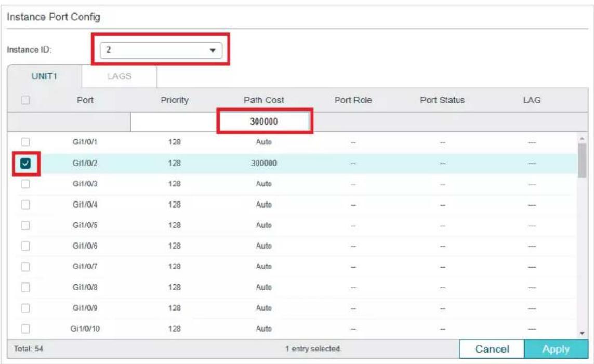594x364 pixels.
Task: Select the Gi1/0/6 port name
Action: click(x=85, y=246)
